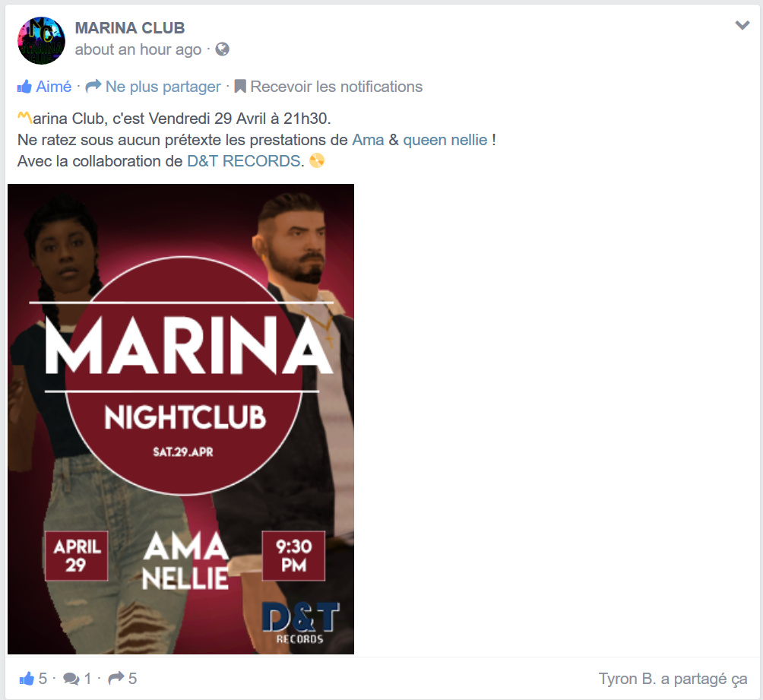The height and width of the screenshot is (700, 763).
Task: Click the globe public visibility icon
Action: 223,49
